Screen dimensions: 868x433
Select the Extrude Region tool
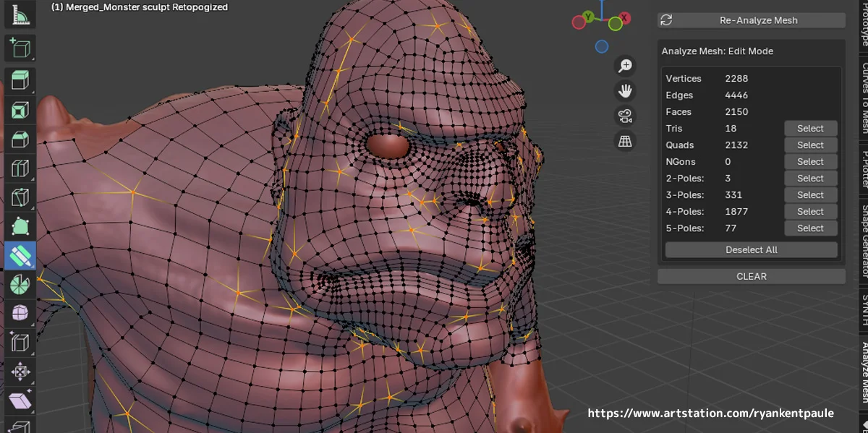pos(20,80)
